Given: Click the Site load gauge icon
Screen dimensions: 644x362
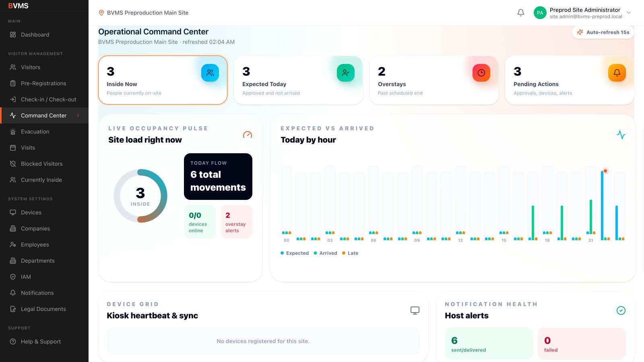Looking at the screenshot, I should point(248,135).
